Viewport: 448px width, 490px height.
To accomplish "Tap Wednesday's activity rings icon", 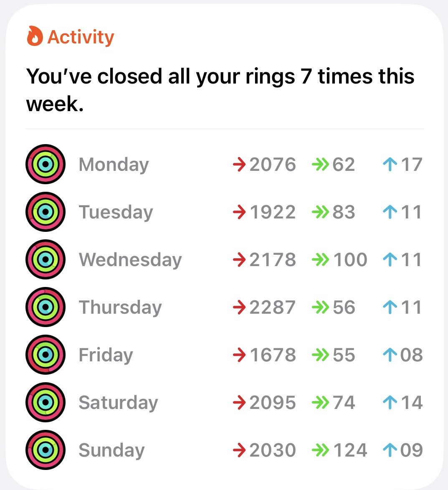I will 46,259.
